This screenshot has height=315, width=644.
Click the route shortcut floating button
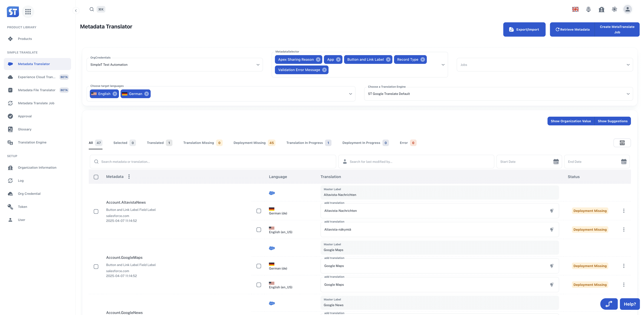pyautogui.click(x=609, y=304)
